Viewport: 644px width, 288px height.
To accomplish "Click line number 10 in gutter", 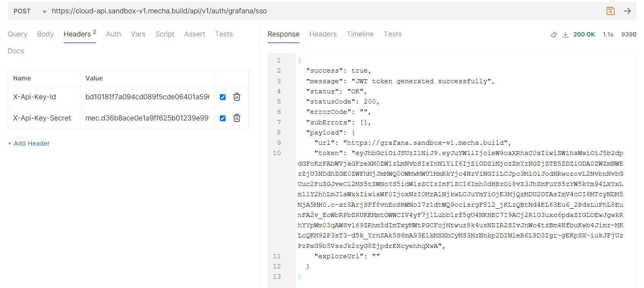I will click(x=277, y=153).
